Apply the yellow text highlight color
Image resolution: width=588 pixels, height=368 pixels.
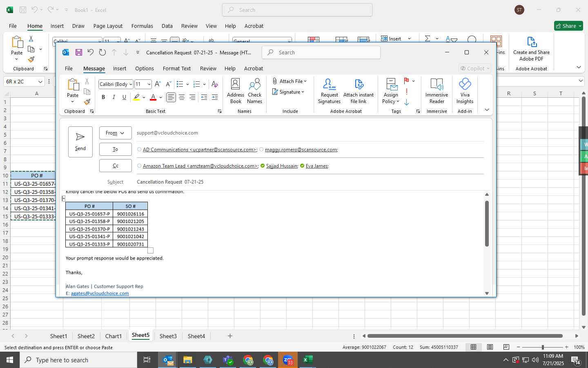pyautogui.click(x=136, y=97)
